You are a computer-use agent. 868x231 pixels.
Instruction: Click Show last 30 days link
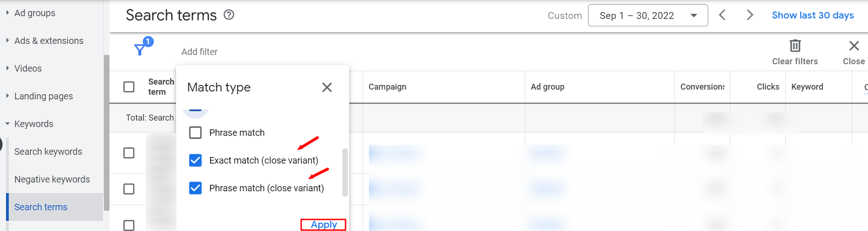coord(813,15)
